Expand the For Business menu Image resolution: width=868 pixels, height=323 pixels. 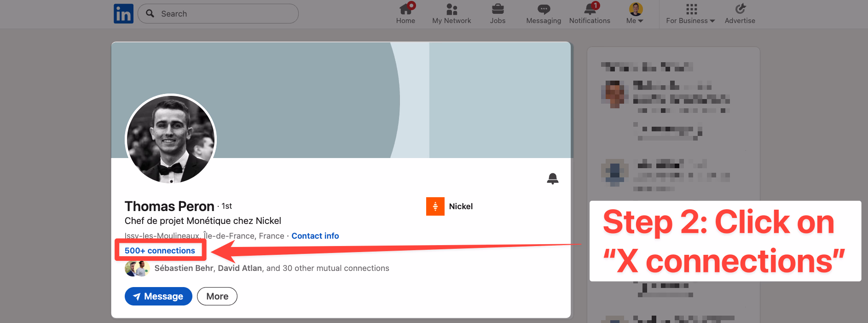click(x=690, y=13)
